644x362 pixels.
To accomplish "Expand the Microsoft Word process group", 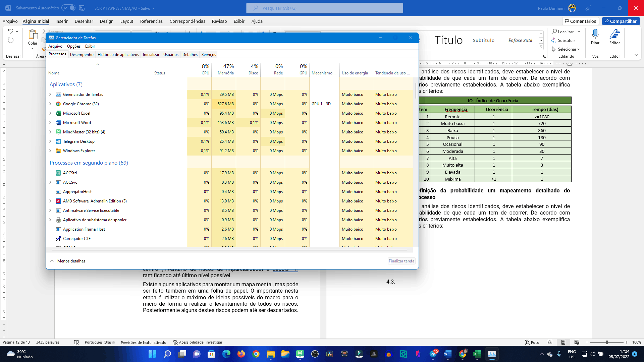I will [x=50, y=123].
